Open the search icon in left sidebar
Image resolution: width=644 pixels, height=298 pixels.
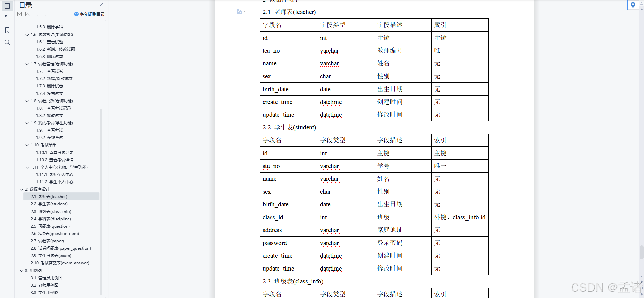(7, 42)
